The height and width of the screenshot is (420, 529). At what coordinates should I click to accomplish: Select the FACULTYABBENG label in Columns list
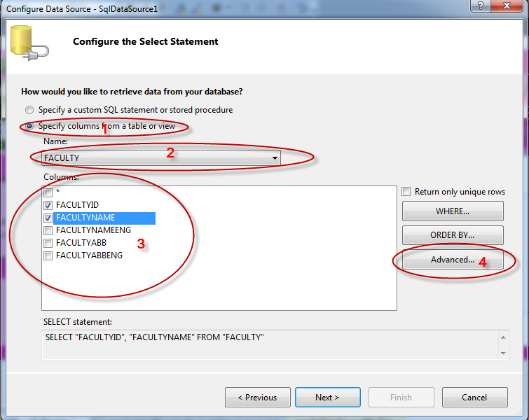click(89, 255)
